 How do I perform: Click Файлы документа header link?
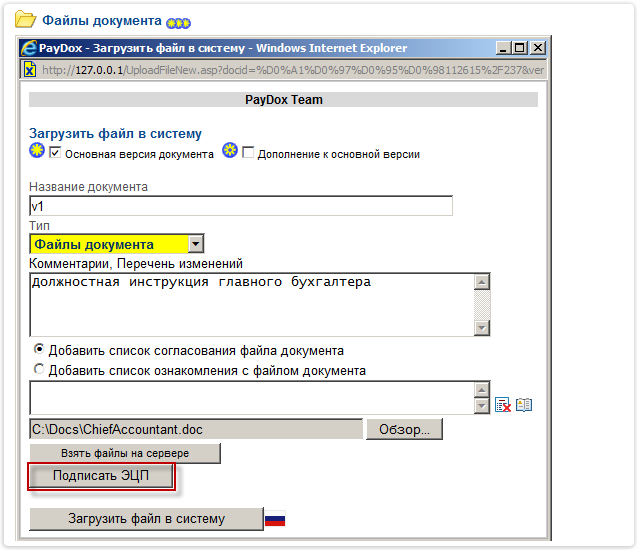[101, 20]
